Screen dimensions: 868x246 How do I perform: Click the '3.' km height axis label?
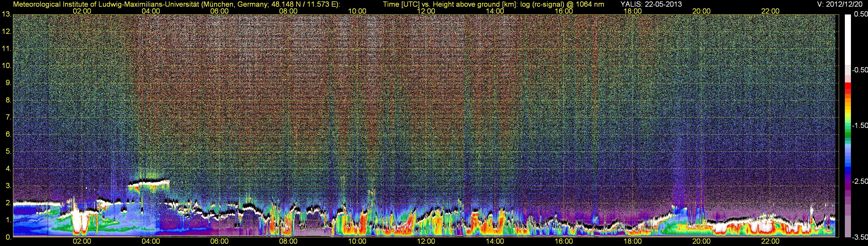point(8,186)
